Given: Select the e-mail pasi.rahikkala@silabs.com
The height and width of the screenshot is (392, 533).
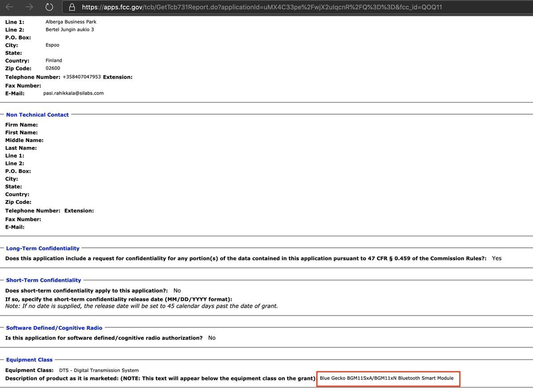Looking at the screenshot, I should [73, 93].
